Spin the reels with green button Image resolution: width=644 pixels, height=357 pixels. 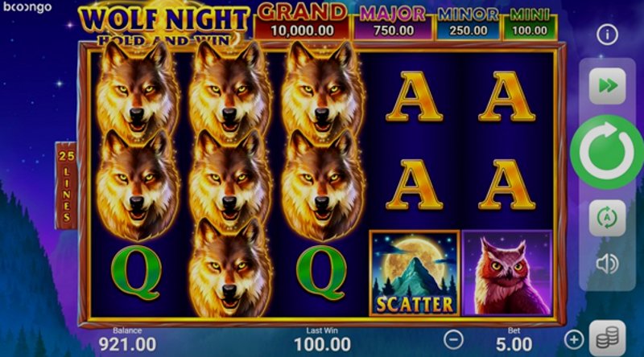607,152
